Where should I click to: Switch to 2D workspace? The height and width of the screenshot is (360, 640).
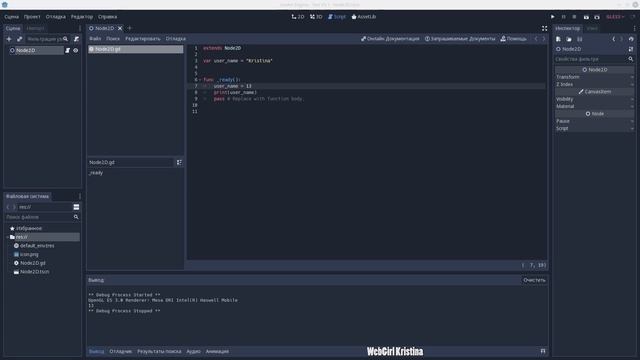(x=298, y=17)
